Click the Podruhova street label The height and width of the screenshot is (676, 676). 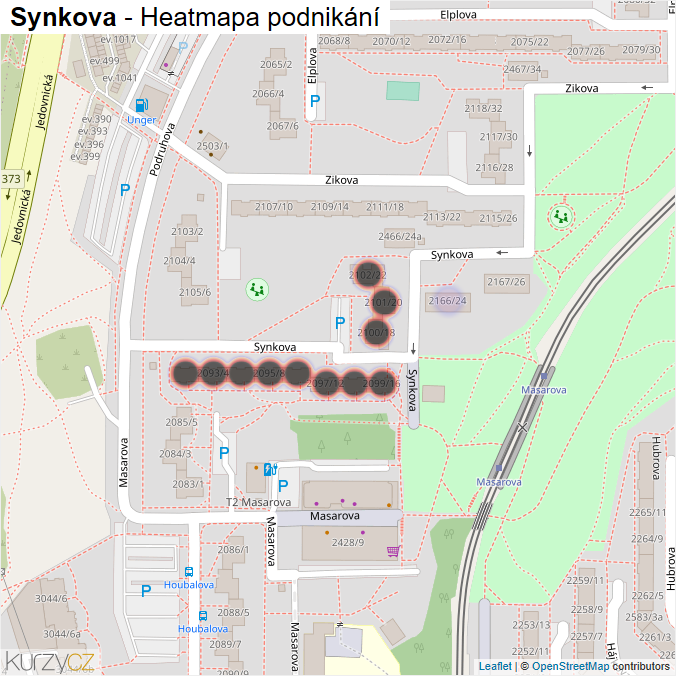[162, 149]
